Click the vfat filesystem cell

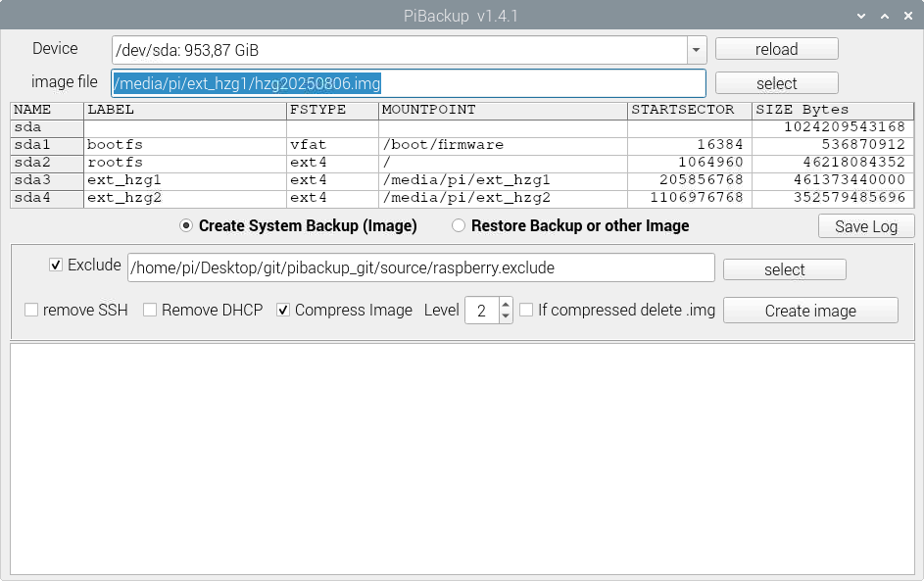click(x=332, y=146)
